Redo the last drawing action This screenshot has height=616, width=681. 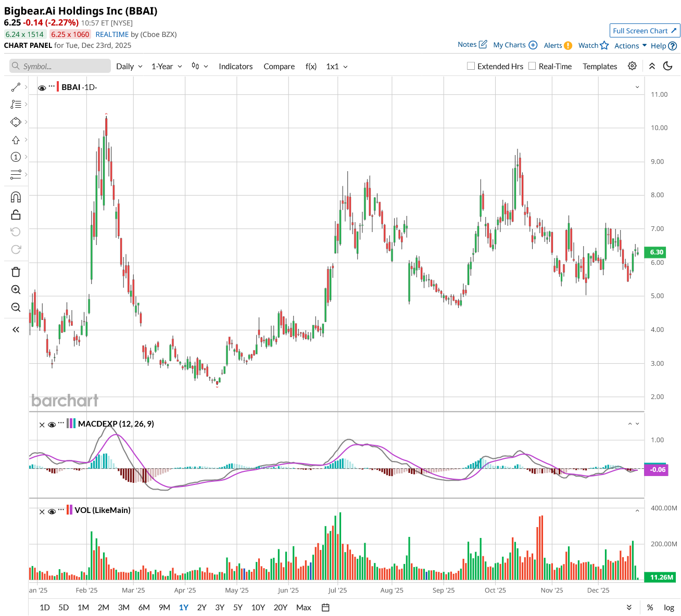tap(16, 249)
